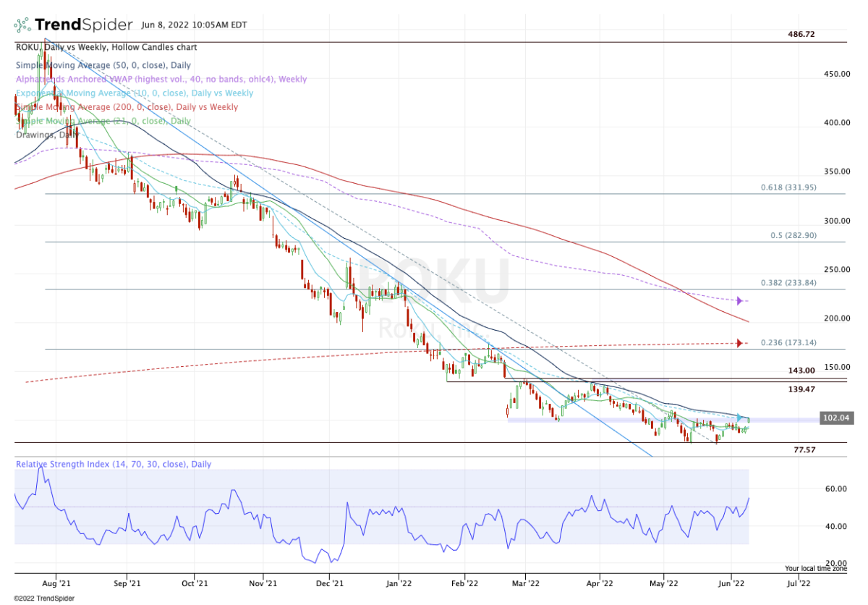
Task: Click the 0.236 (173.14) Fibonacci label
Action: [x=788, y=342]
